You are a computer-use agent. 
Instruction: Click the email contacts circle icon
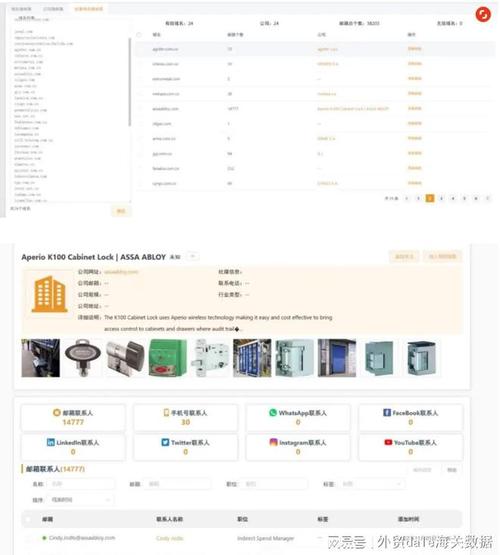[57, 412]
